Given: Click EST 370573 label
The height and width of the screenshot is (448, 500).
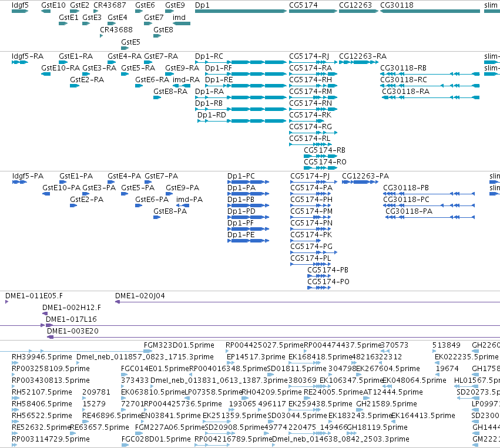Looking at the screenshot, I should (x=395, y=345).
